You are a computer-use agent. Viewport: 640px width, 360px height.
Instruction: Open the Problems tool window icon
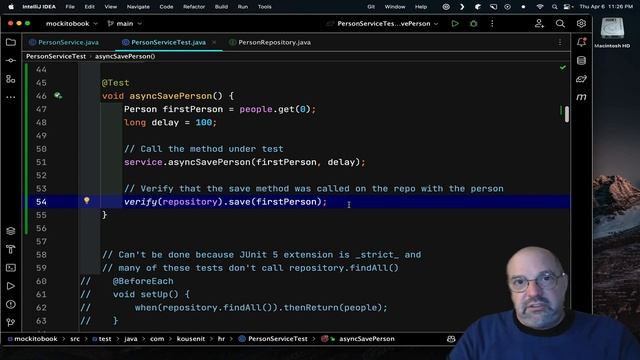(x=11, y=304)
